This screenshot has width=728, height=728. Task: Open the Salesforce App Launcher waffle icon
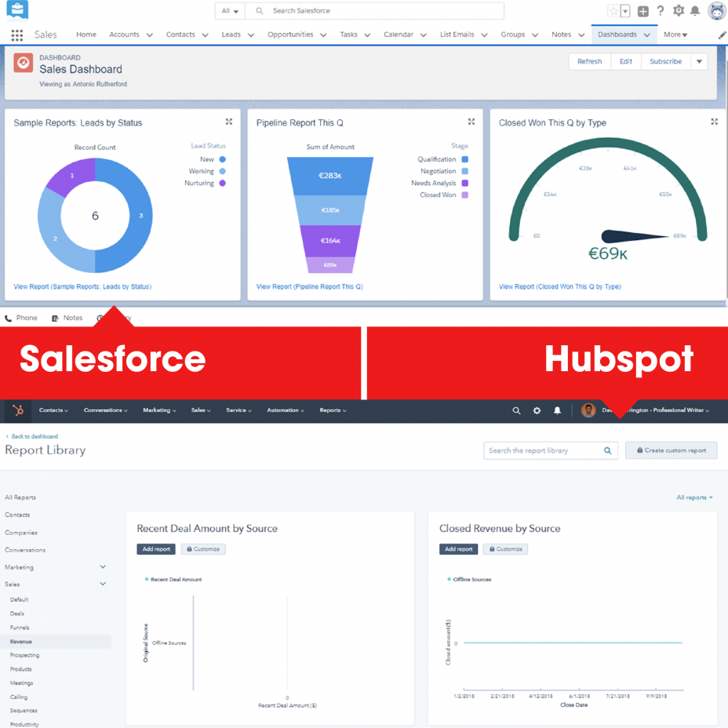coord(16,35)
